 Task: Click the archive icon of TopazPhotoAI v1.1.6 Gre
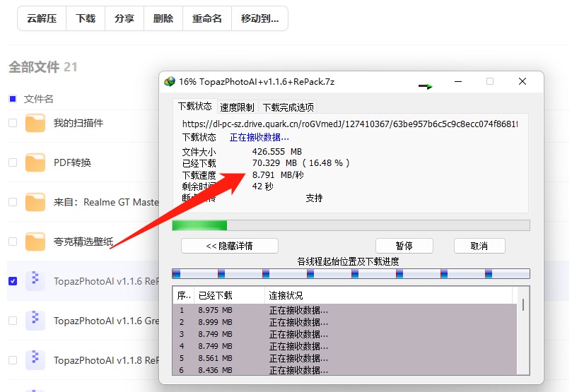(x=35, y=320)
